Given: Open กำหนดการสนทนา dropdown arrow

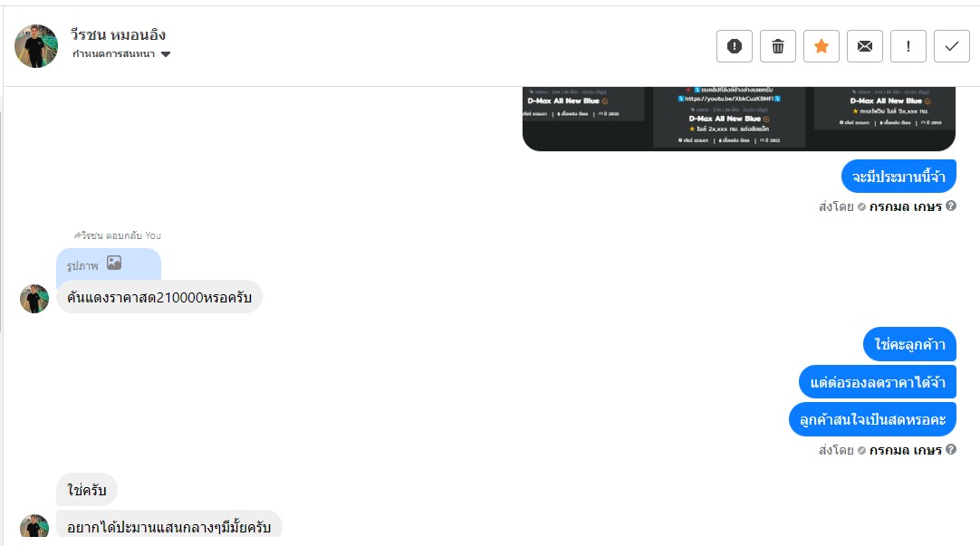Looking at the screenshot, I should coord(166,54).
